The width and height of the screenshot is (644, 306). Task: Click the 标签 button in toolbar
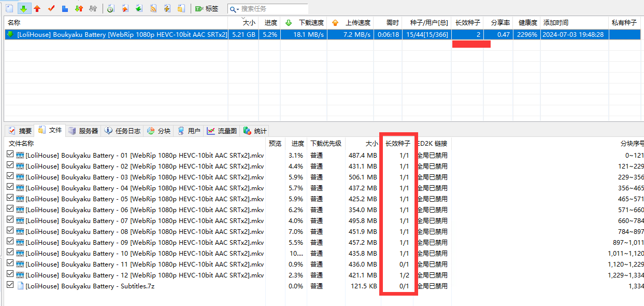(x=206, y=9)
